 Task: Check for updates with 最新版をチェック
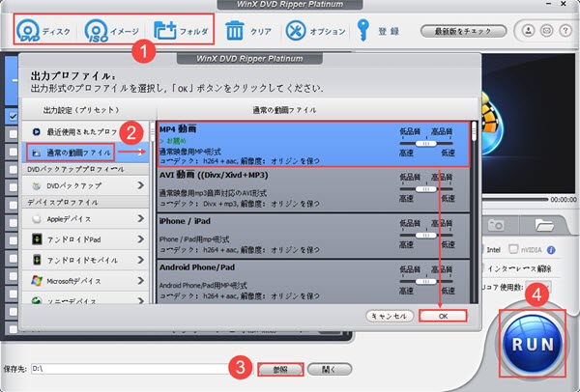(x=463, y=31)
